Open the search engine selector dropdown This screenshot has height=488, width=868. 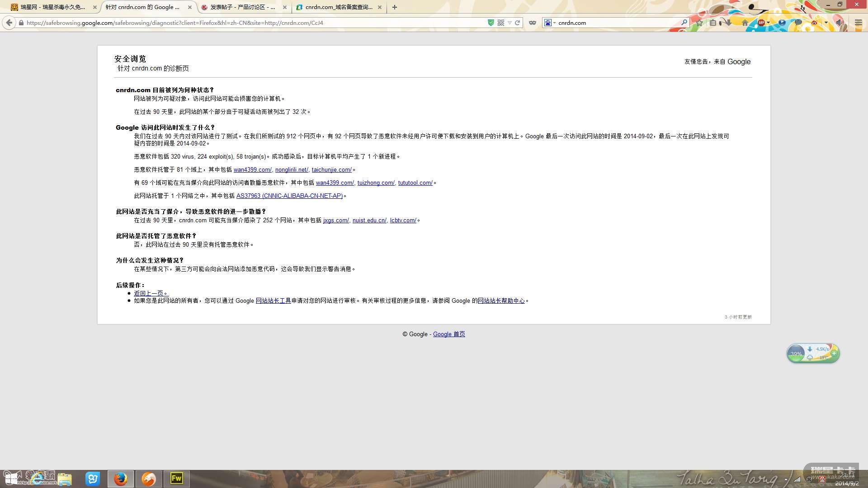point(550,23)
